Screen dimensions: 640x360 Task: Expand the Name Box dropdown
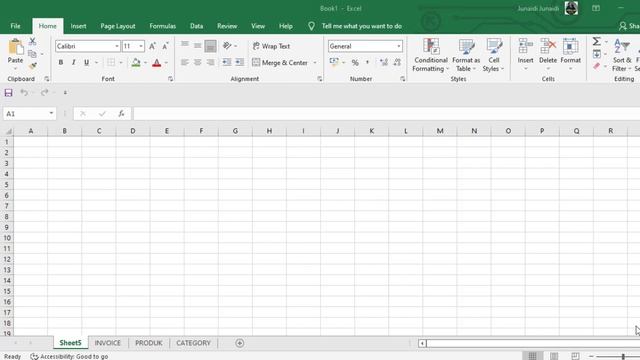51,113
